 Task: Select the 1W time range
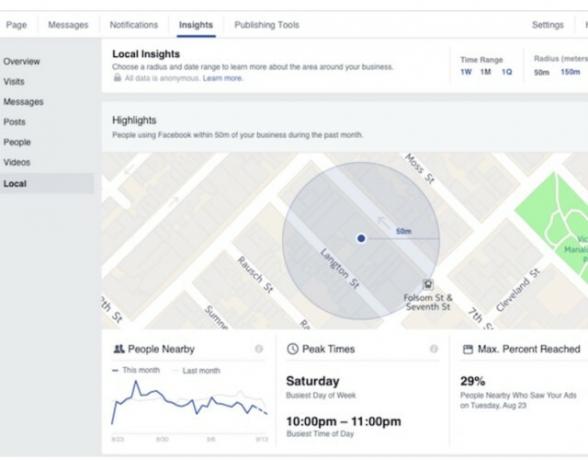tap(466, 72)
